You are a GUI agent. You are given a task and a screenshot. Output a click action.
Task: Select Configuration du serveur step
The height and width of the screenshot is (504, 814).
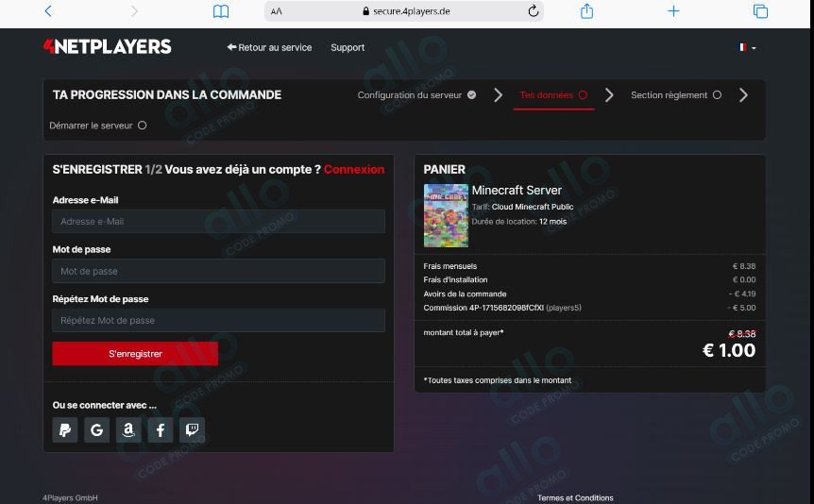(416, 95)
